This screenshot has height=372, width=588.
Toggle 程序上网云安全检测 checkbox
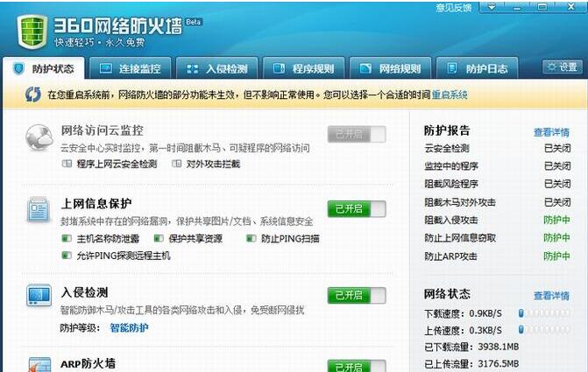point(67,164)
